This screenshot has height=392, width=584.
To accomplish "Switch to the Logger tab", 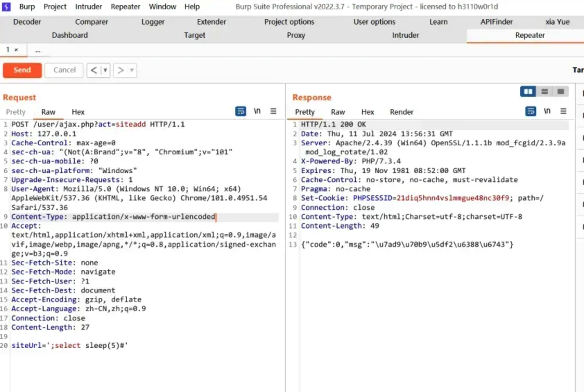I will tap(153, 22).
